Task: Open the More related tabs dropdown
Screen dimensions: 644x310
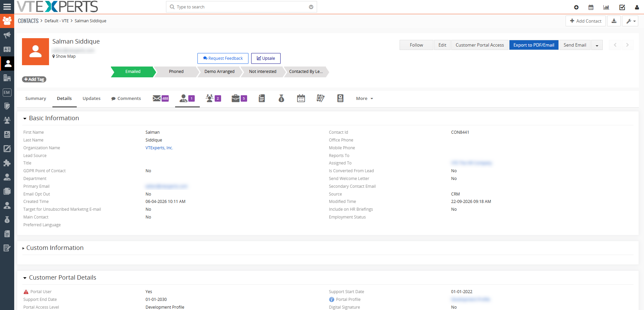Action: (x=364, y=99)
